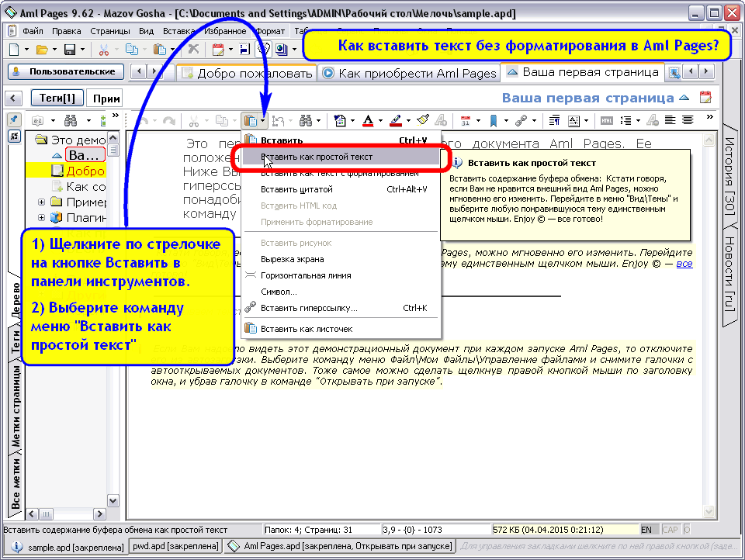Click the numbered list icon
Image resolution: width=745 pixels, height=560 pixels.
click(625, 121)
